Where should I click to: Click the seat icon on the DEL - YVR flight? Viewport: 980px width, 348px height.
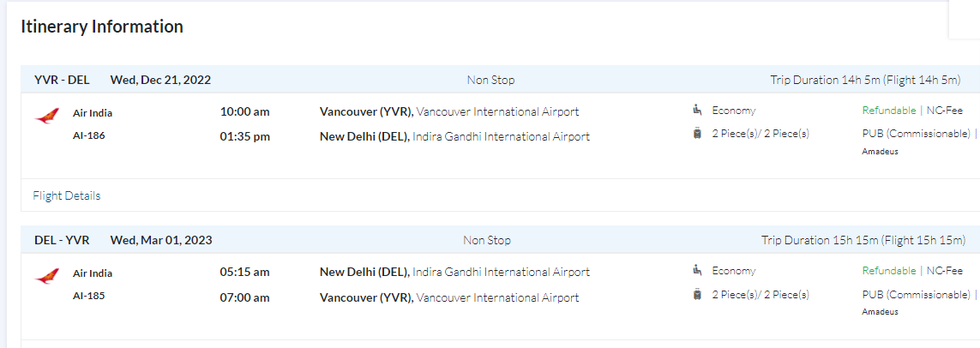click(x=697, y=270)
